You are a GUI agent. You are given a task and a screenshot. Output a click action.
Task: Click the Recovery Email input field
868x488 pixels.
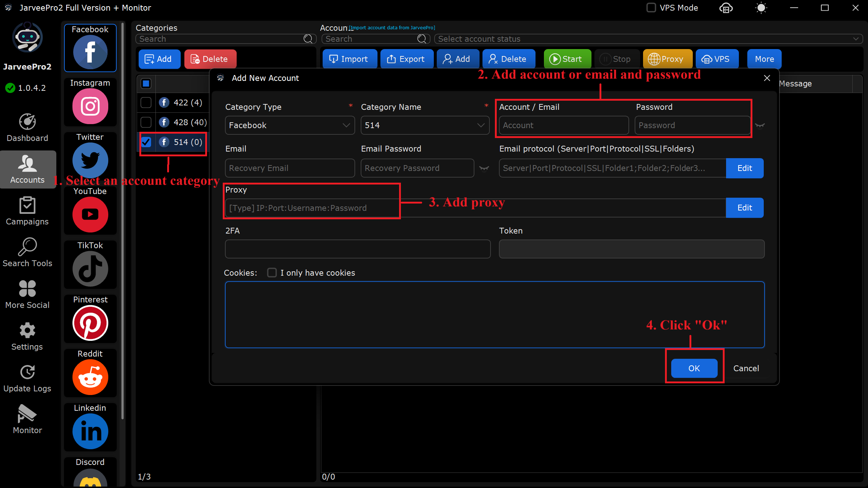290,168
